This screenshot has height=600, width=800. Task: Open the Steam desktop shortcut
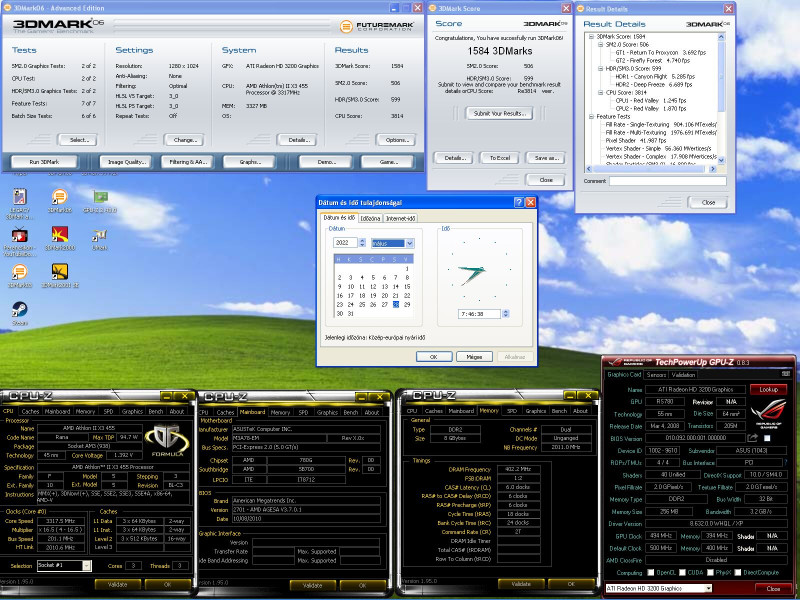click(19, 311)
